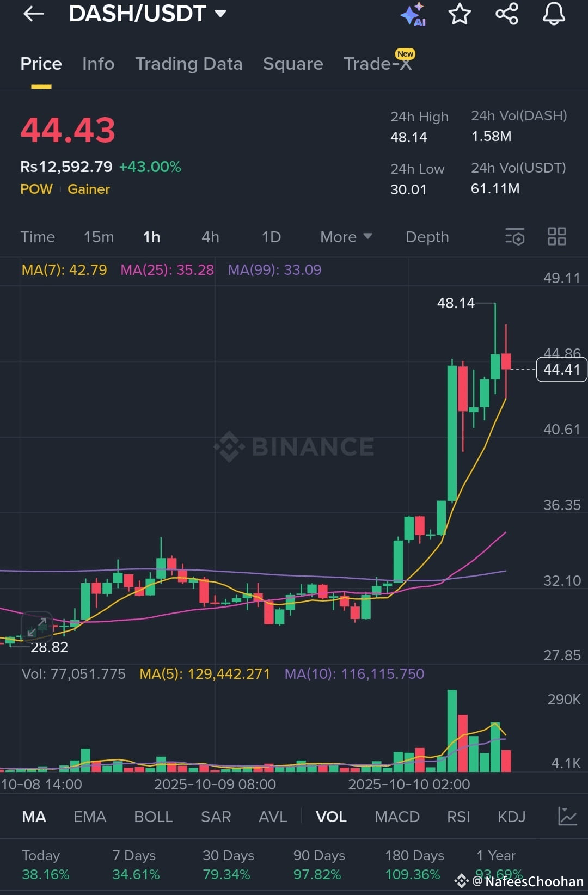This screenshot has height=895, width=588.
Task: Tap the 24h Low value 30.01
Action: [x=408, y=189]
